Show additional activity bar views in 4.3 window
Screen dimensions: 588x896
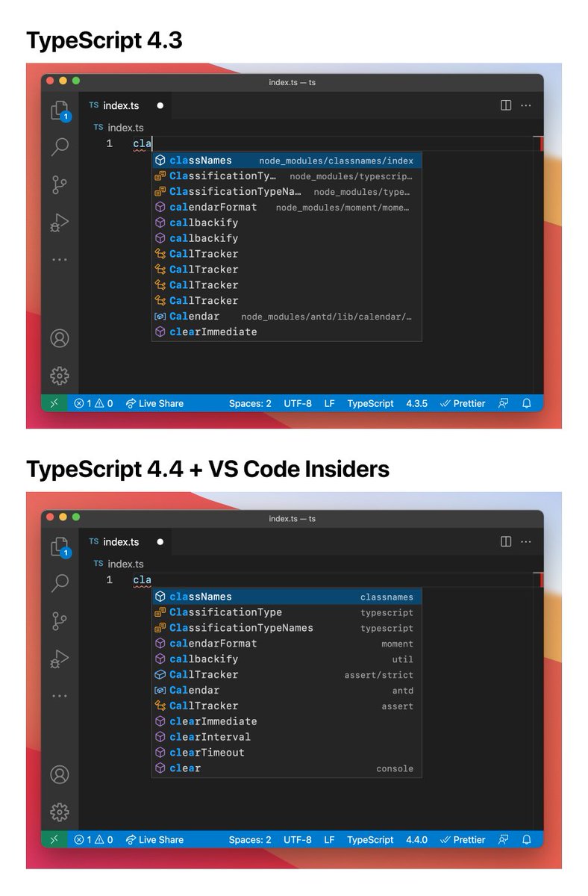tap(60, 260)
